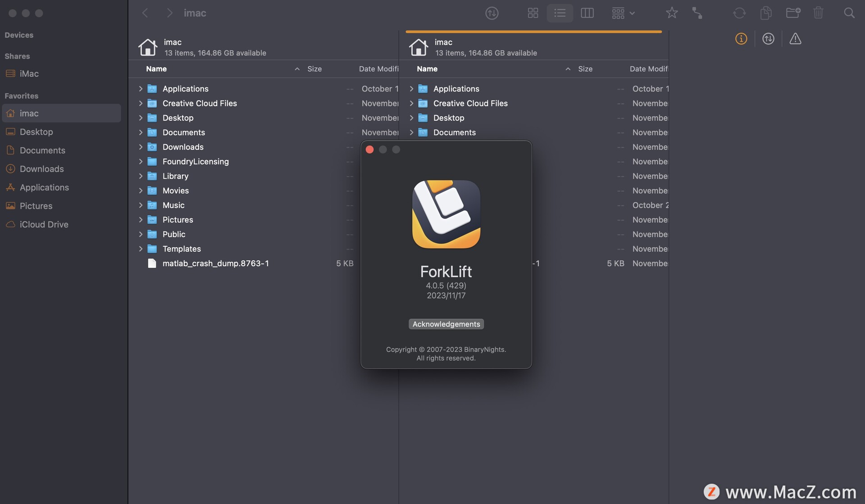
Task: Click the ForkLift app logo in About dialog
Action: tap(446, 214)
